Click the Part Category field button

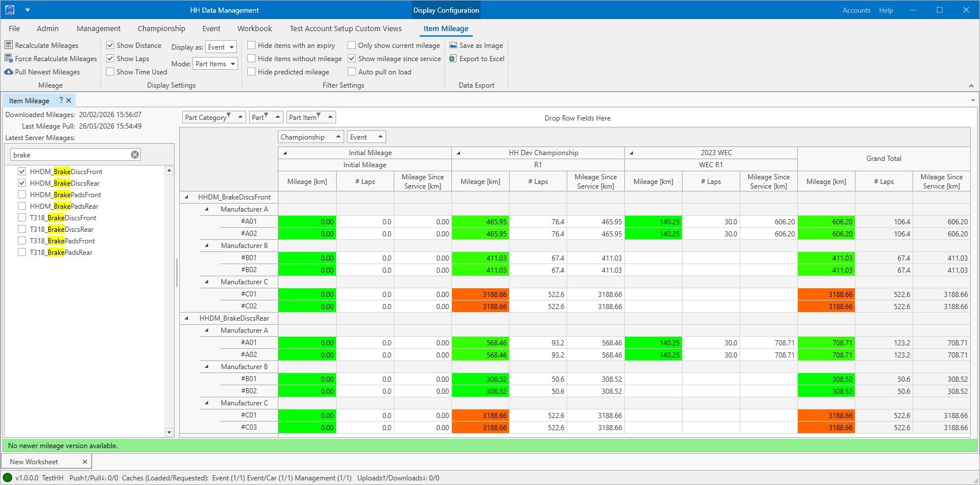pos(206,118)
